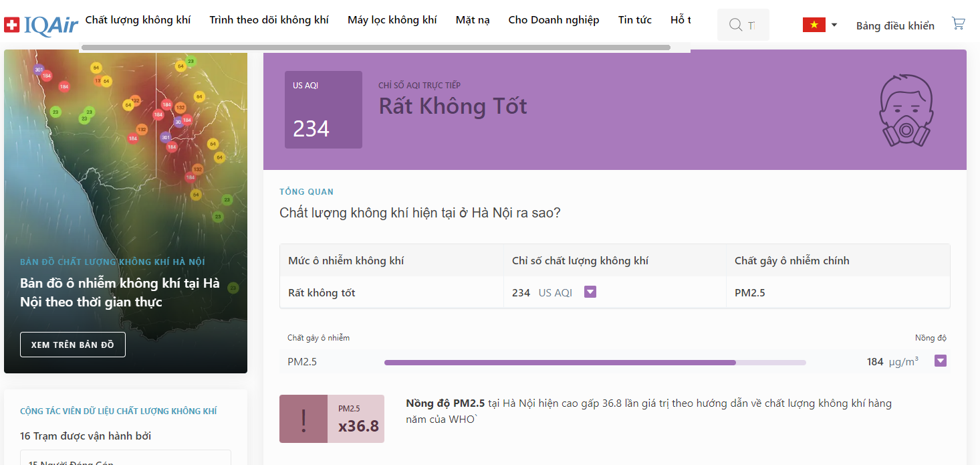Open the language selector dropdown arrow
Screen dimensions: 980x465
pos(834,25)
